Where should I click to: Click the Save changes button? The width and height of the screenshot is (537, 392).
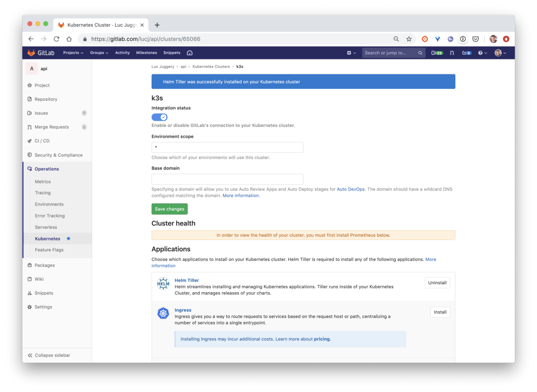coord(170,209)
